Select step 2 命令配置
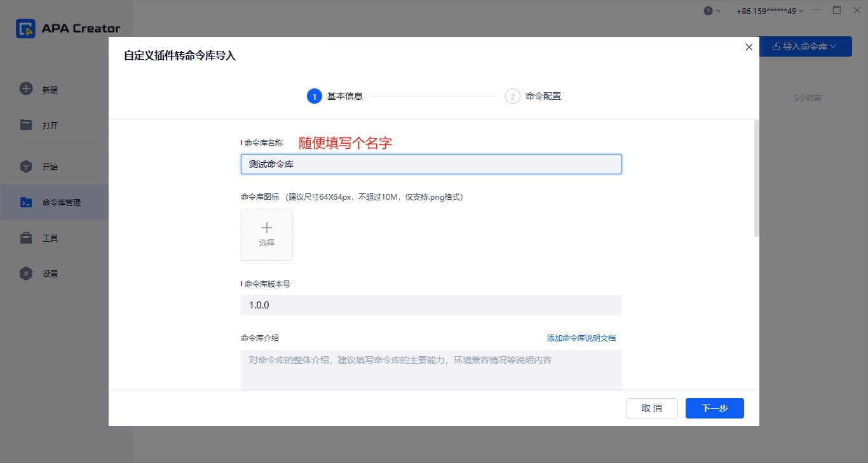This screenshot has height=463, width=868. pos(533,97)
